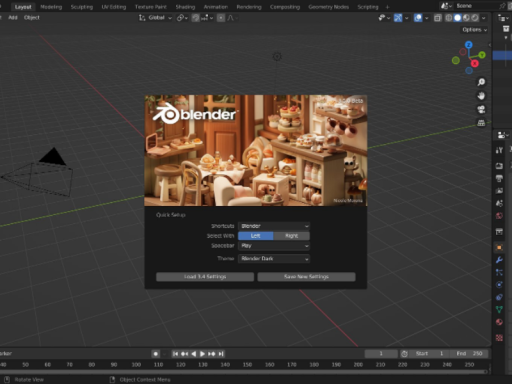The height and width of the screenshot is (384, 512).
Task: Click the green Y axis gizmo handle
Action: tap(482, 55)
